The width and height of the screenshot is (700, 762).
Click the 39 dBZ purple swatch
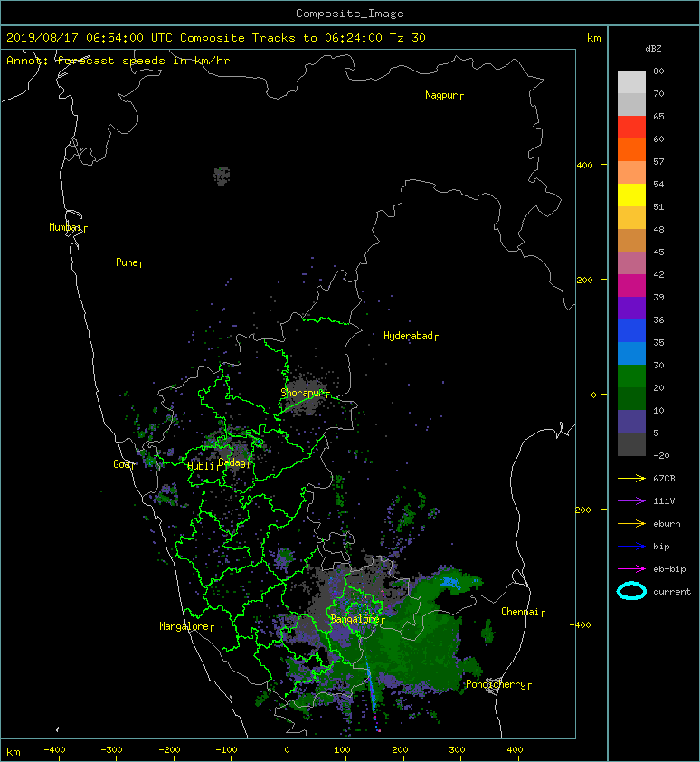click(x=631, y=308)
